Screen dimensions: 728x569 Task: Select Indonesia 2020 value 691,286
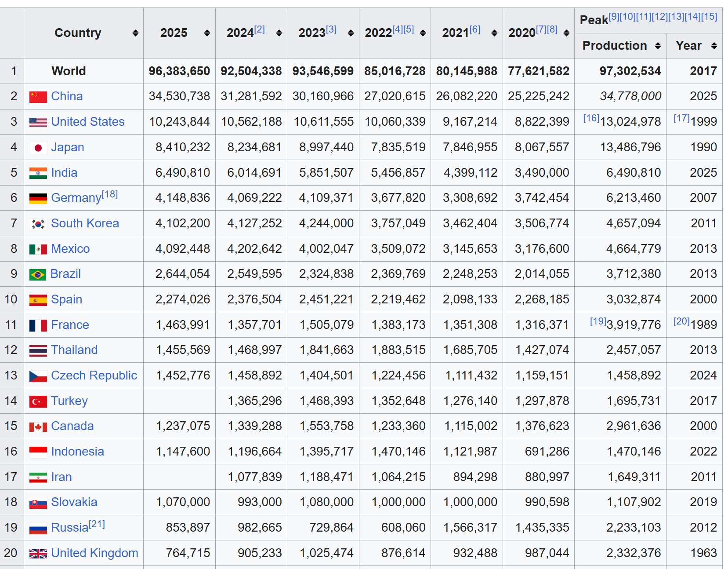click(x=547, y=452)
